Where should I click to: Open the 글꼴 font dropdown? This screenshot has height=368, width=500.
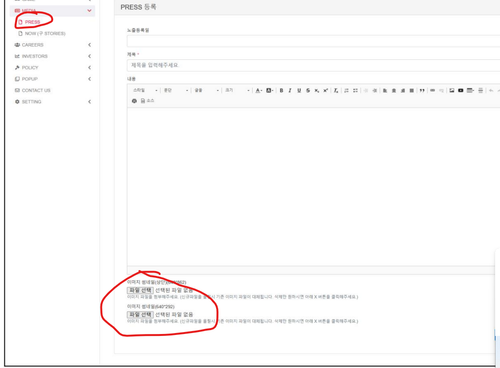pos(207,90)
